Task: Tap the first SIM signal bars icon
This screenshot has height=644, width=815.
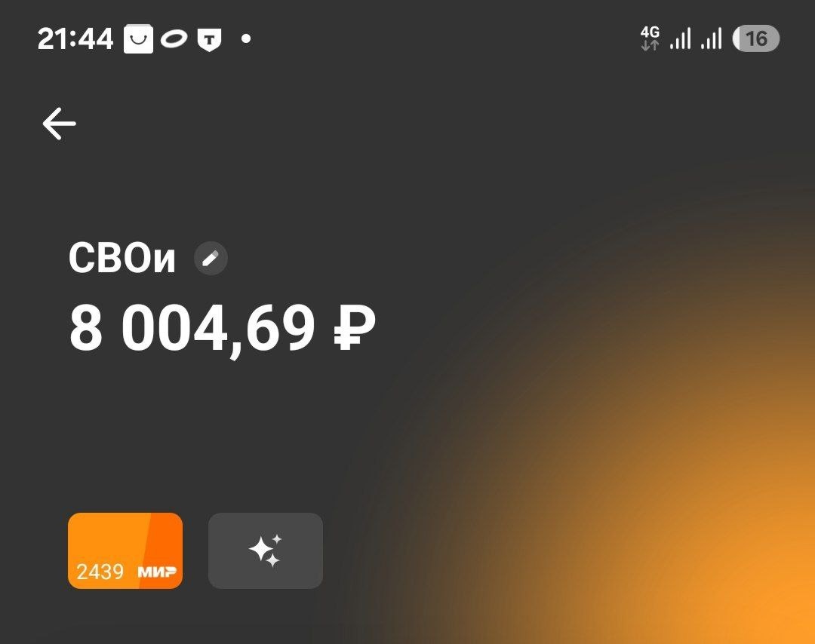Action: click(x=681, y=39)
